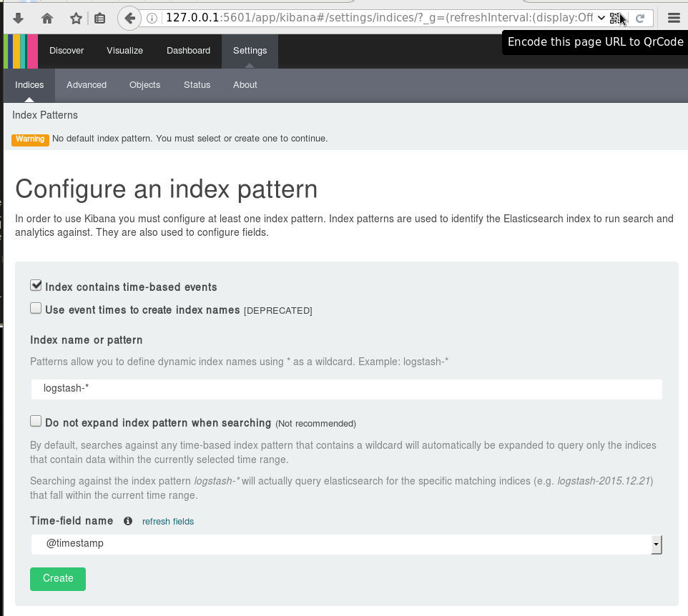Click the 'Patterns allow you to define' hint text
688x616 pixels.
click(239, 362)
